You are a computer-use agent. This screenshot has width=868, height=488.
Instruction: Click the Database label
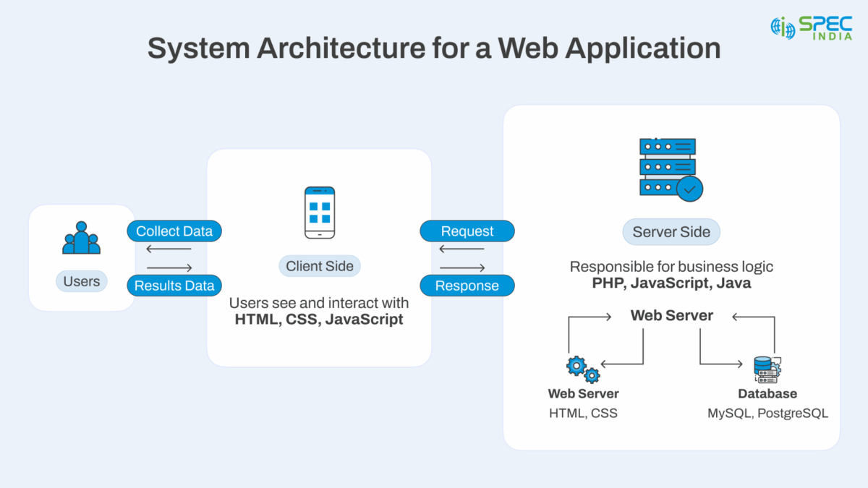click(767, 394)
